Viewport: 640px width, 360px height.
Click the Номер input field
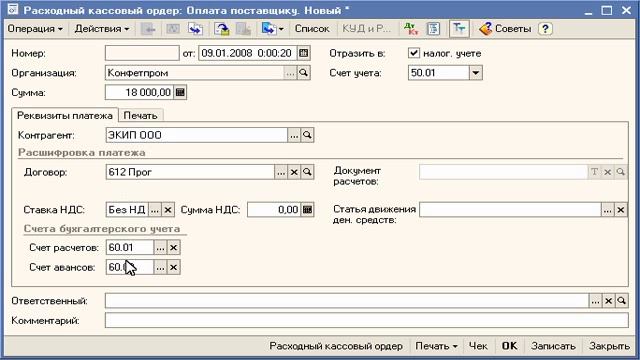tap(142, 53)
